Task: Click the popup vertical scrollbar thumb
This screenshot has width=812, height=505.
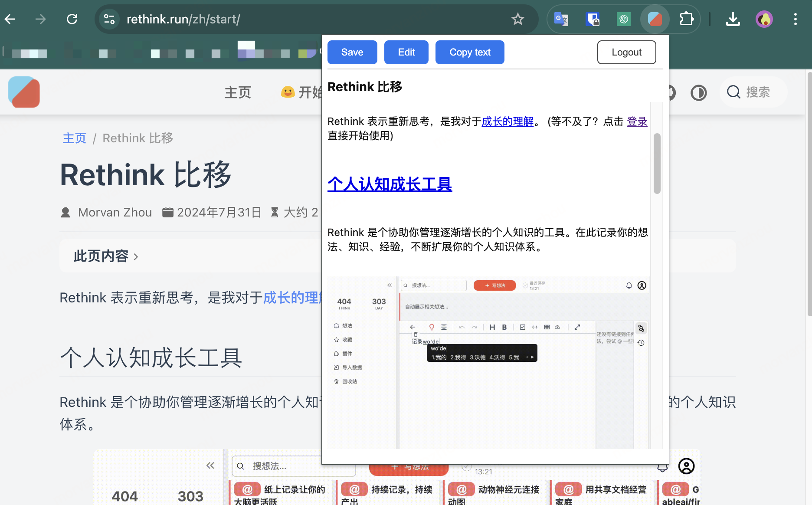Action: tap(657, 163)
